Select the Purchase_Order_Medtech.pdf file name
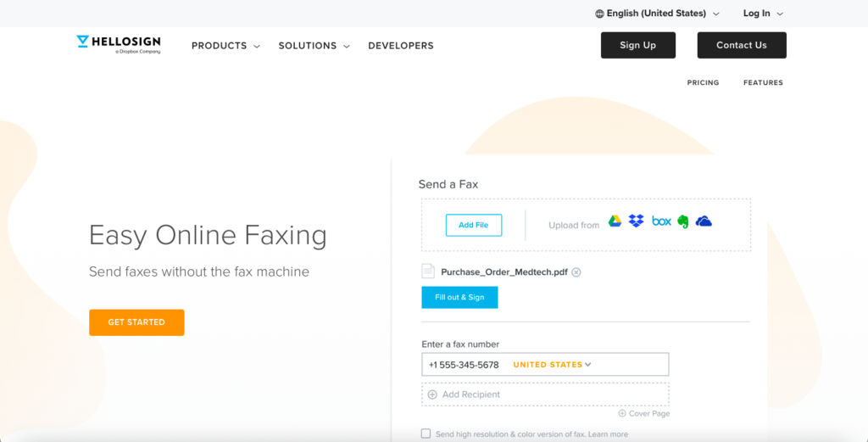 pos(504,272)
